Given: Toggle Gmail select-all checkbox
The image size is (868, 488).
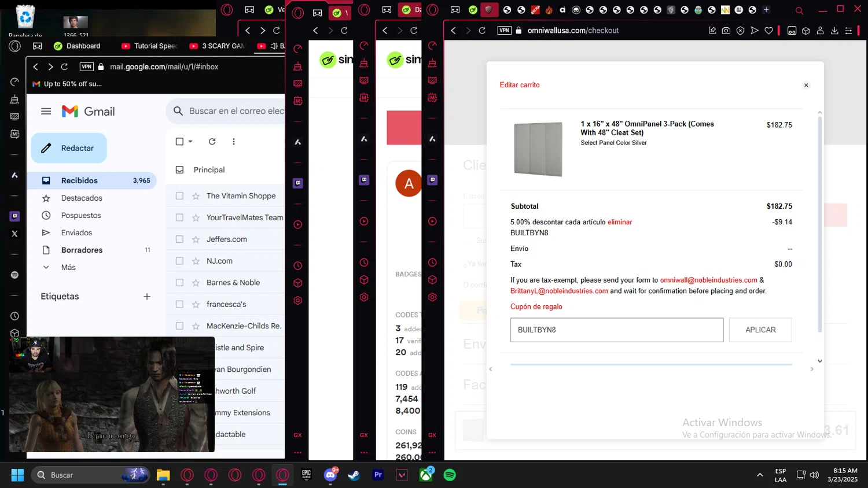Looking at the screenshot, I should pos(179,142).
